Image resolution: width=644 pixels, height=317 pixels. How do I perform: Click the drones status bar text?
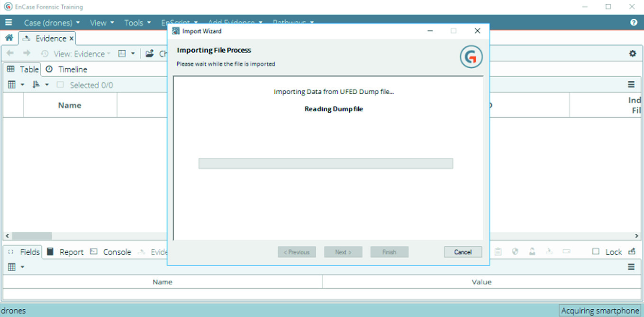coord(13,310)
